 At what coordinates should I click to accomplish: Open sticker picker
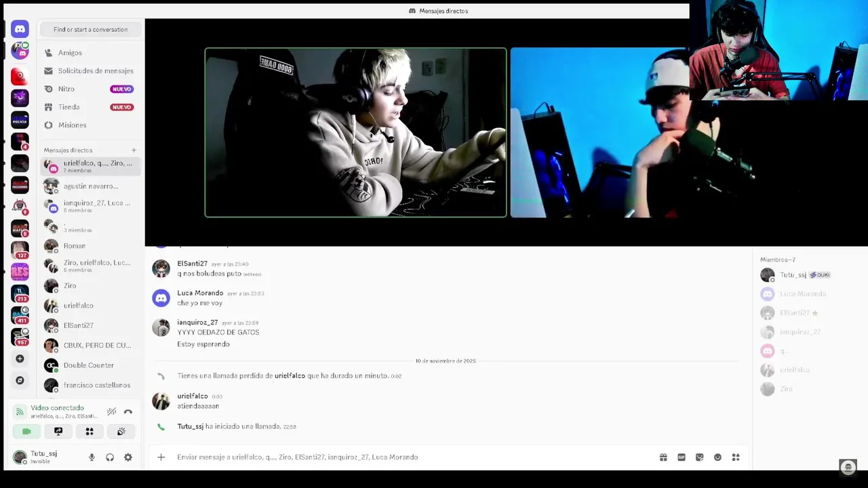click(700, 457)
